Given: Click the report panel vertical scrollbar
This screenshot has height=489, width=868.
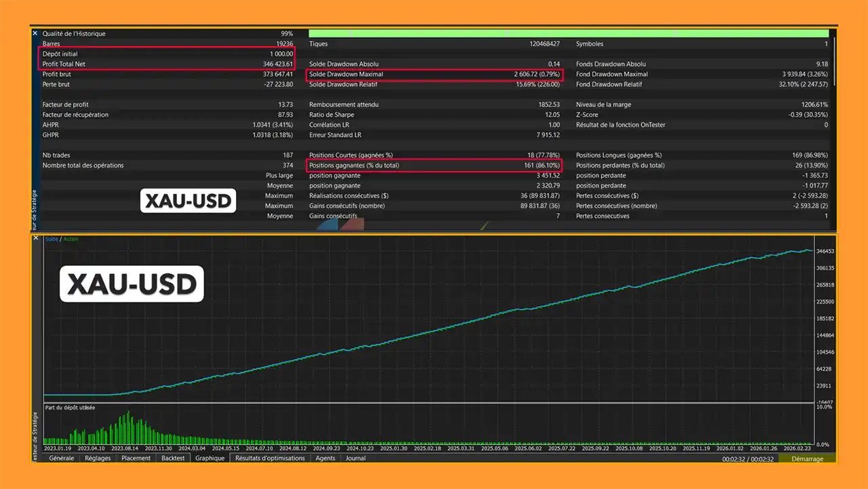Looking at the screenshot, I should point(834,61).
